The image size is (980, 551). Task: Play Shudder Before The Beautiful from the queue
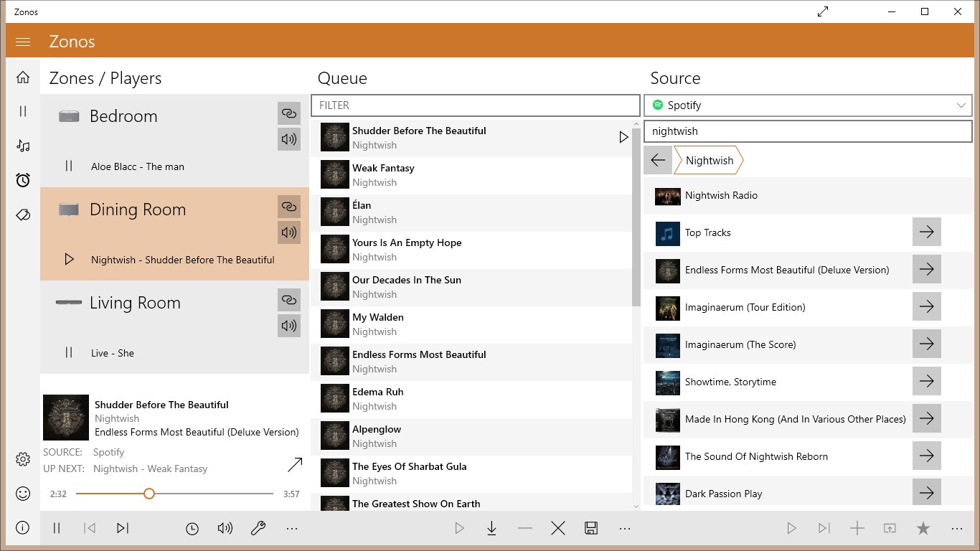(623, 137)
